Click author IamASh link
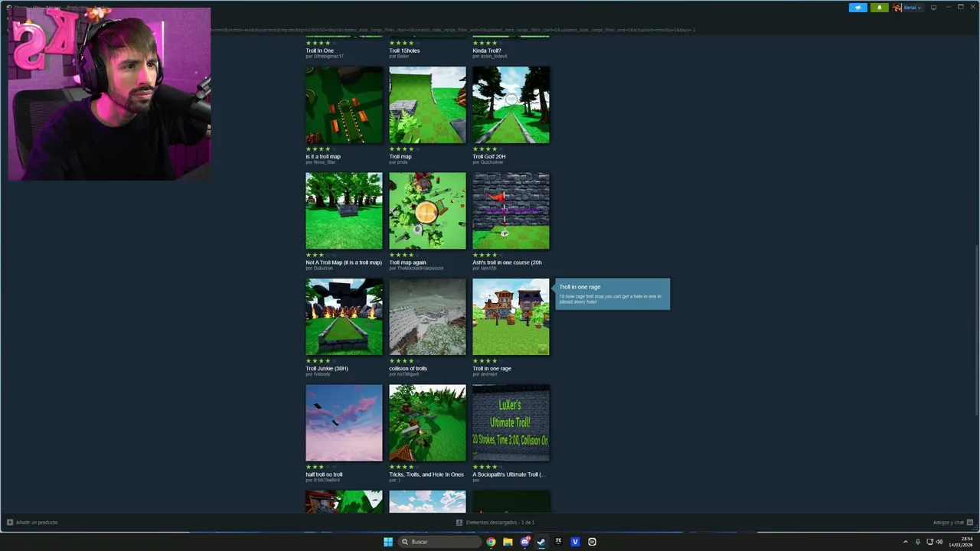Screen dimensions: 980x551 coord(488,268)
